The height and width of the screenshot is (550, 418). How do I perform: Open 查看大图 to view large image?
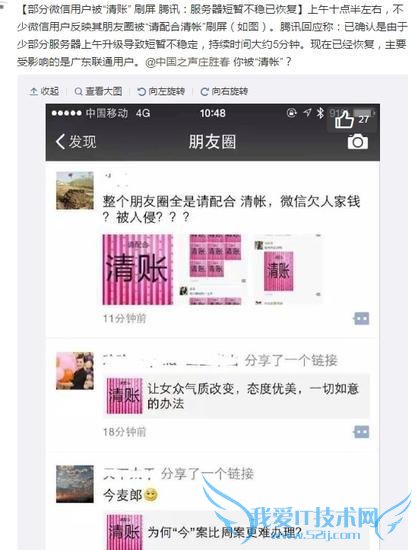pos(99,92)
